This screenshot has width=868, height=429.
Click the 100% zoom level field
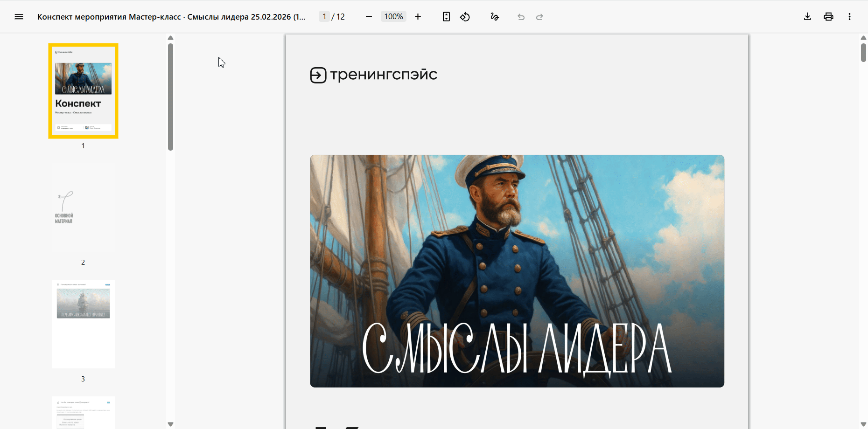(x=393, y=17)
